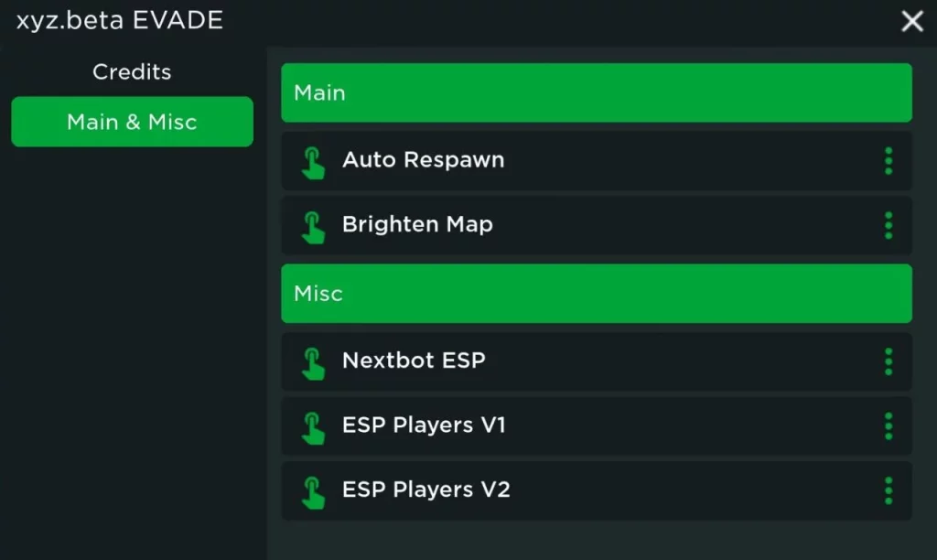
Task: Open the kebab menu beside Brighten Map
Action: [x=888, y=225]
